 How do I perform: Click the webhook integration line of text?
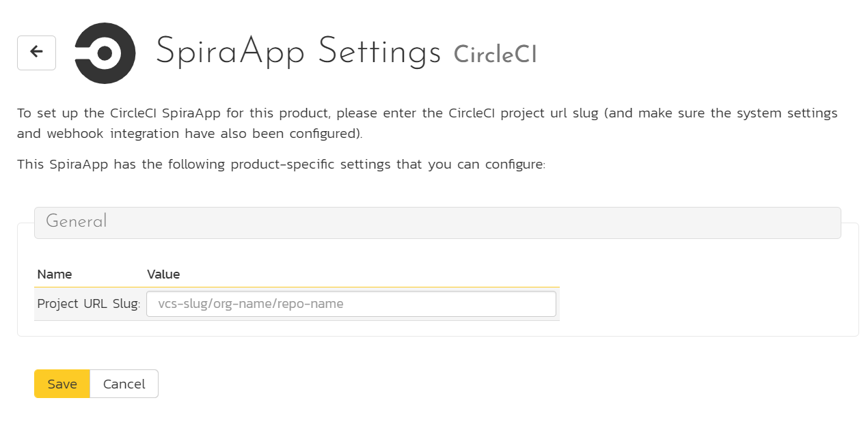[x=190, y=133]
